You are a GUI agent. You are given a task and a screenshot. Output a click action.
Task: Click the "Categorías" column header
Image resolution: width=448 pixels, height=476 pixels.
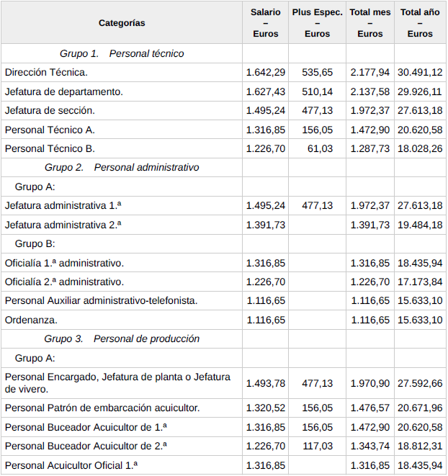click(x=121, y=23)
